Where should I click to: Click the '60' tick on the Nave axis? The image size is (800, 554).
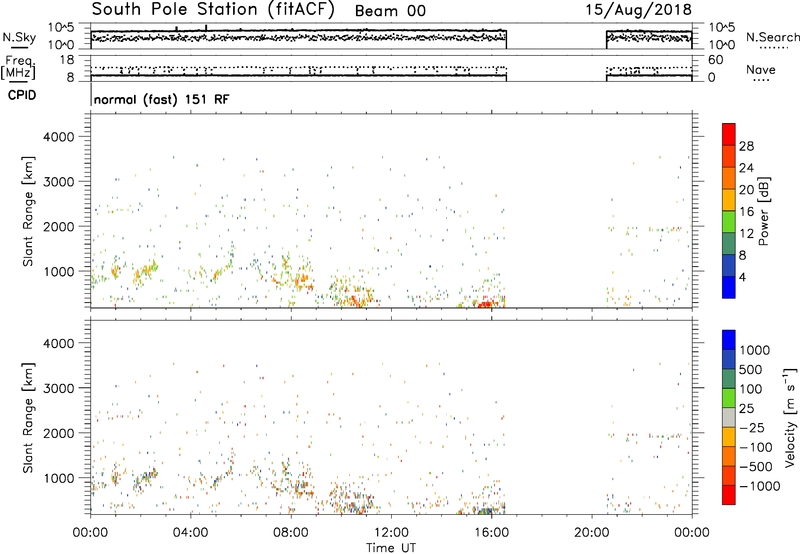pyautogui.click(x=715, y=60)
